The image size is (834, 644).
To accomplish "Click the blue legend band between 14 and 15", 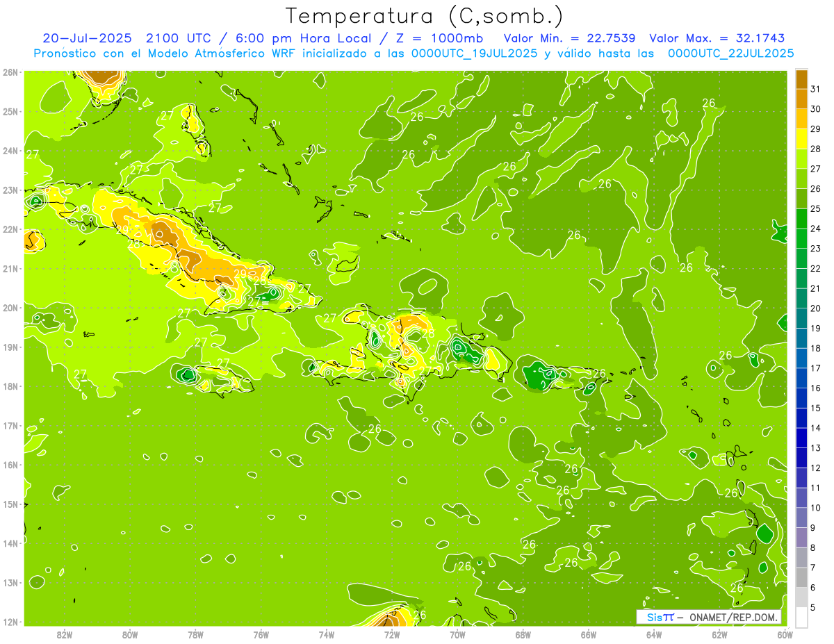I will [x=801, y=418].
